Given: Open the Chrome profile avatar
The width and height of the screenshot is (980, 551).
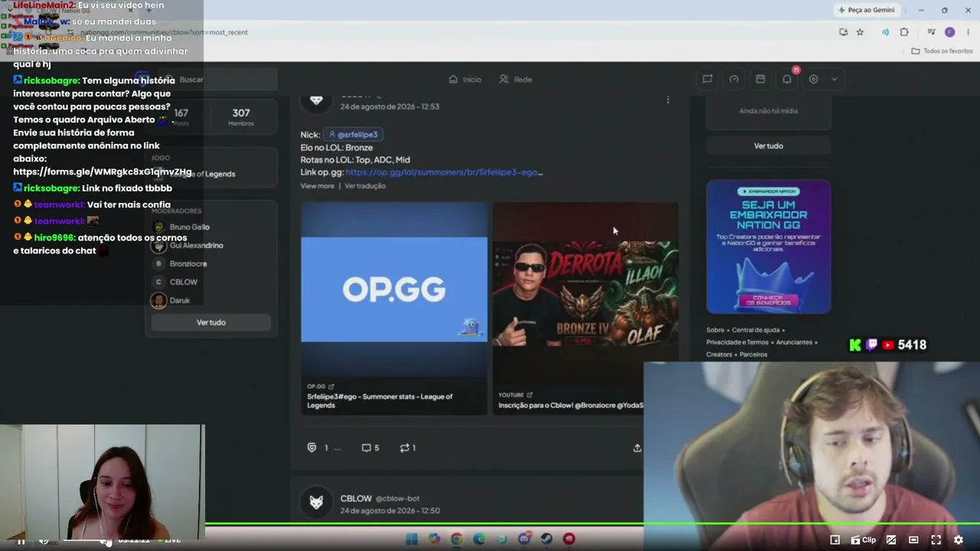Looking at the screenshot, I should coord(949,32).
